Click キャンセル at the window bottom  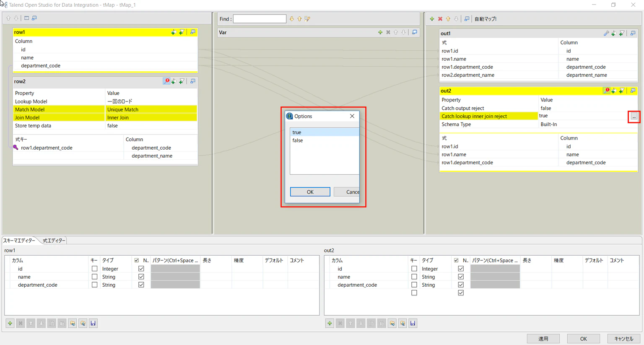(x=623, y=339)
